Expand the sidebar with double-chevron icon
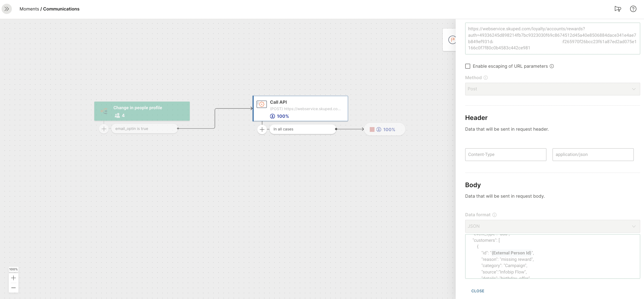644x299 pixels. [7, 9]
